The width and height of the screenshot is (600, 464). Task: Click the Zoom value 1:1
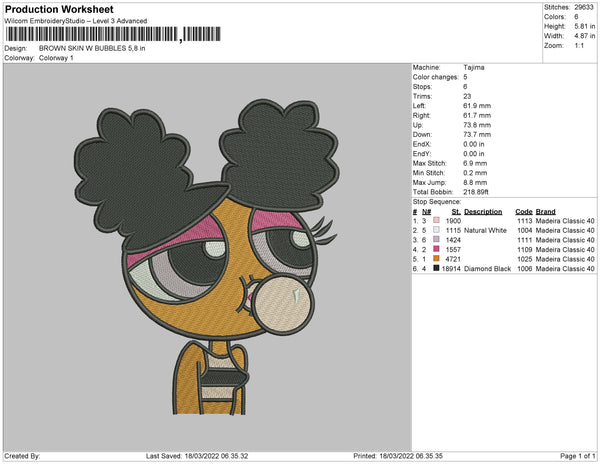click(x=579, y=46)
